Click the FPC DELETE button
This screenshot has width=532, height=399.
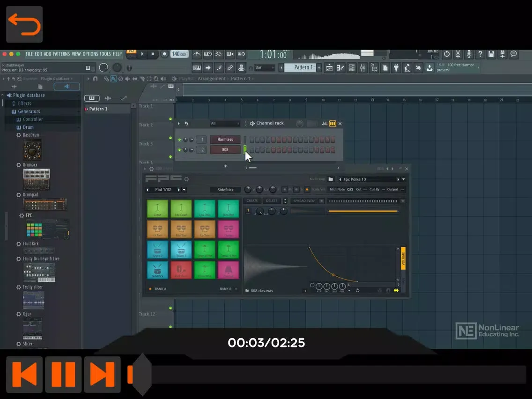pyautogui.click(x=272, y=201)
